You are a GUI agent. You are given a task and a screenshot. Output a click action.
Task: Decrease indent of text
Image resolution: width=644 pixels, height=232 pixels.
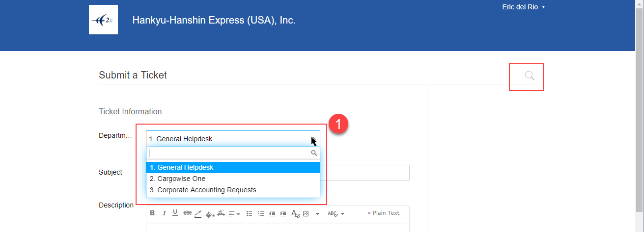[272, 214]
